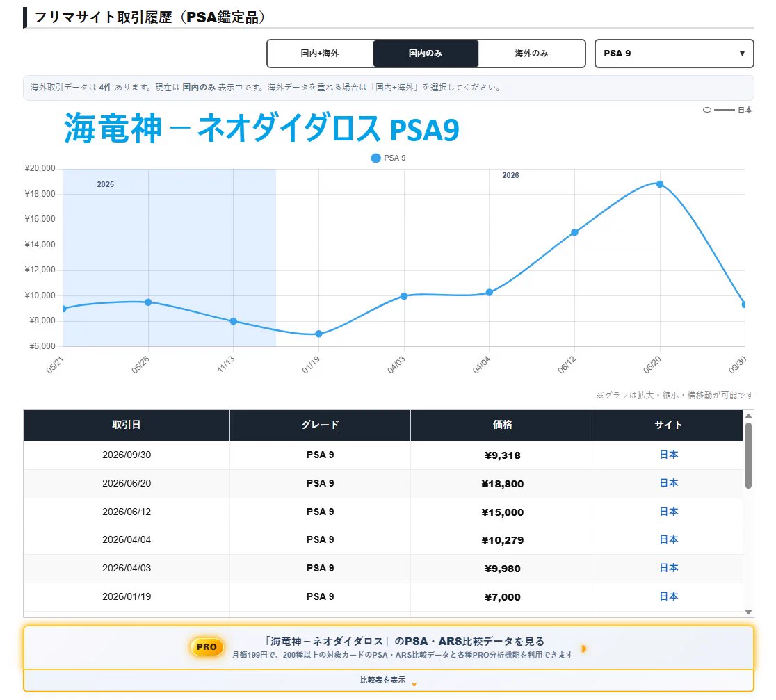This screenshot has width=776, height=700.
Task: Click the 取引日 column header
Action: 126,425
